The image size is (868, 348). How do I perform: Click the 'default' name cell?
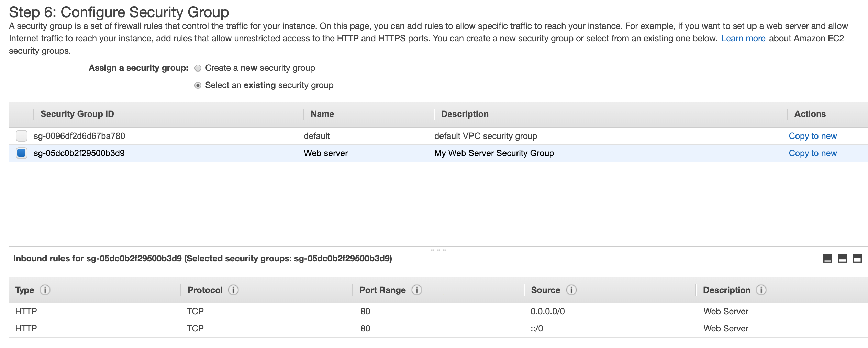pyautogui.click(x=317, y=136)
